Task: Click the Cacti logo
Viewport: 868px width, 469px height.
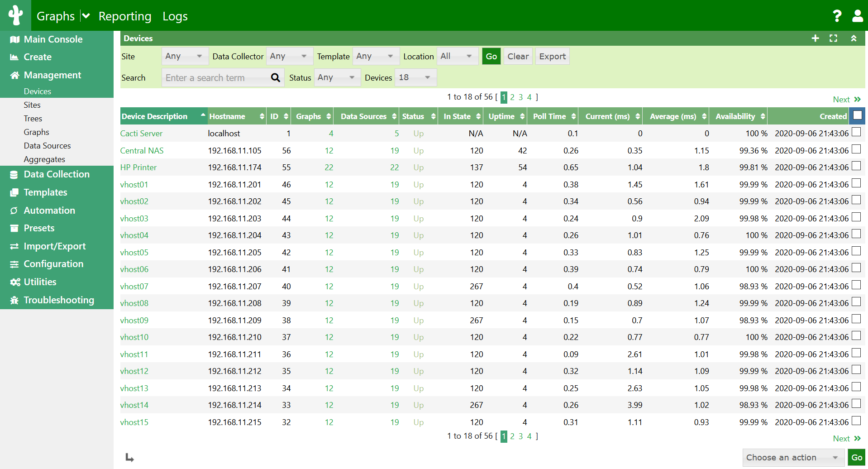Action: [x=15, y=15]
